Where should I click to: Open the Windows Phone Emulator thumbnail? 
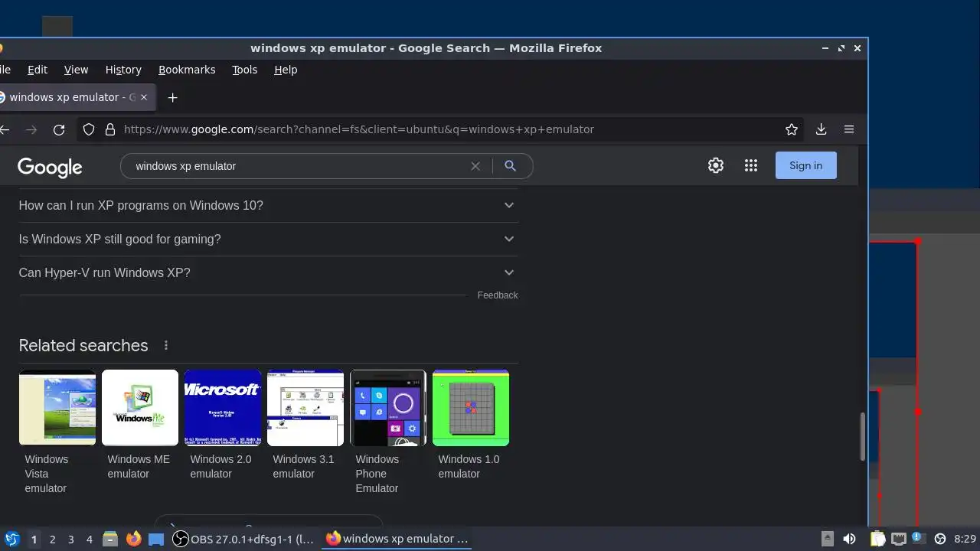tap(388, 408)
